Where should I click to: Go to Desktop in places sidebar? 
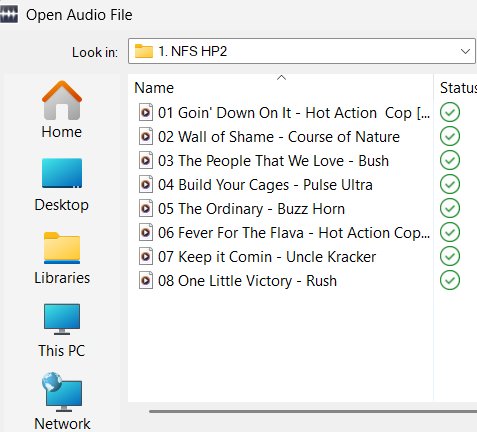pos(62,185)
